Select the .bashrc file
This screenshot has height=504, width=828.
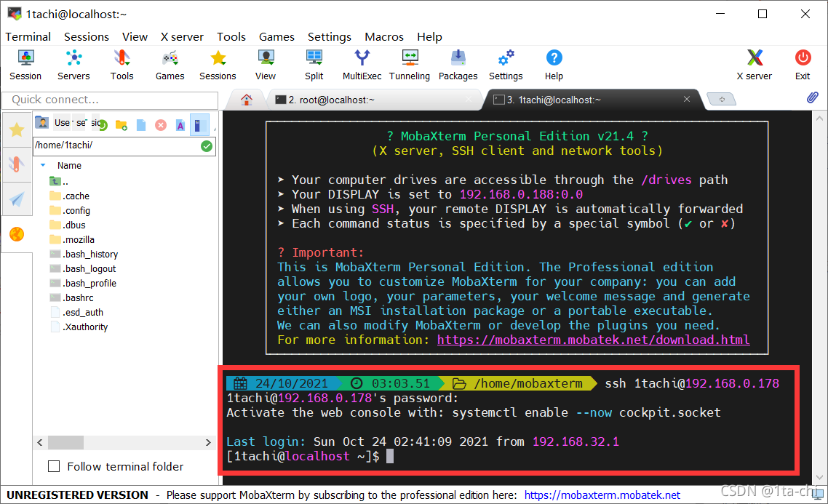coord(71,297)
